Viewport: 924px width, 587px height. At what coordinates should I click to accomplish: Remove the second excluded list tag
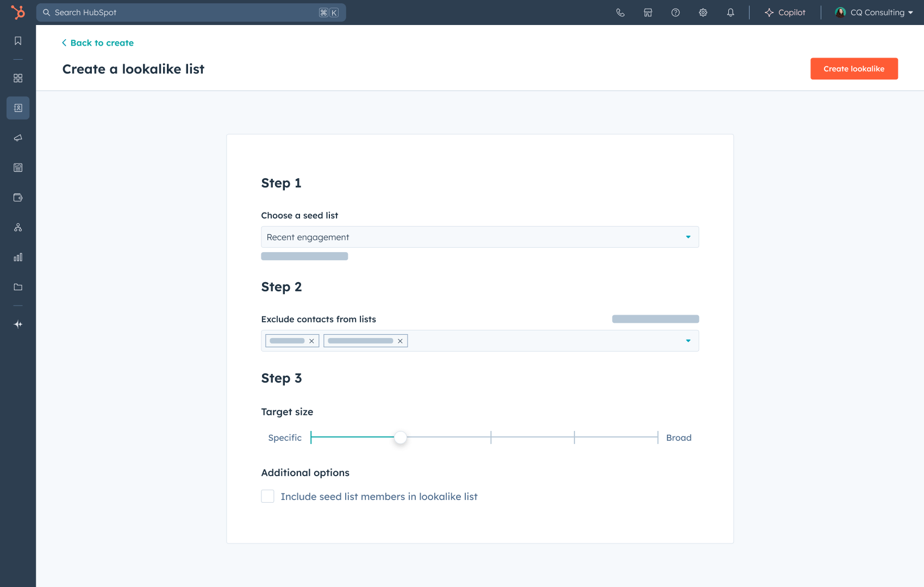(400, 341)
